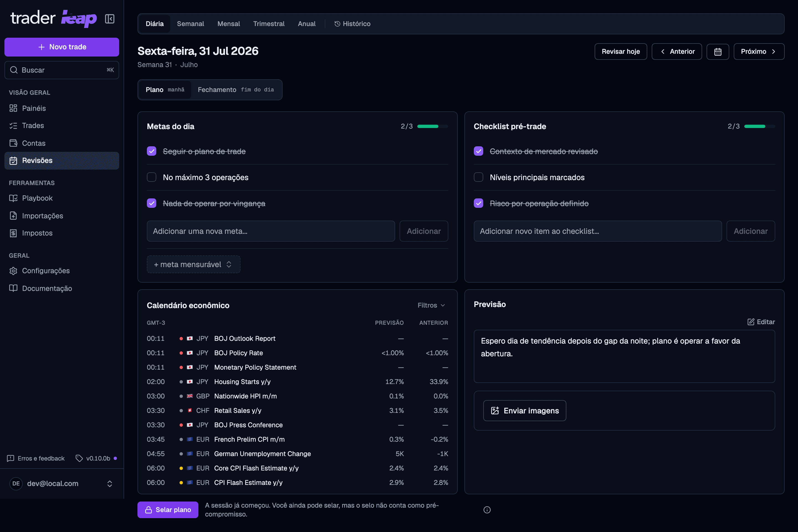
Task: Switch to the Diária tab
Action: point(155,24)
